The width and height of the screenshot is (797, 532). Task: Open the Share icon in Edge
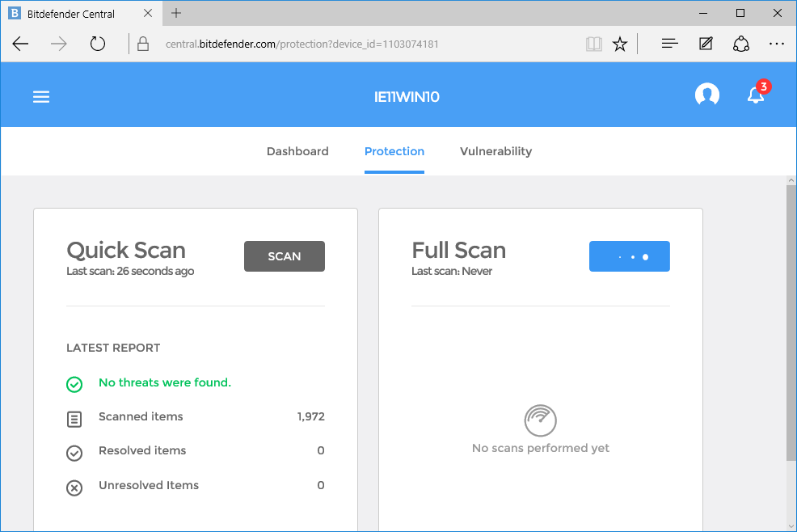[741, 44]
